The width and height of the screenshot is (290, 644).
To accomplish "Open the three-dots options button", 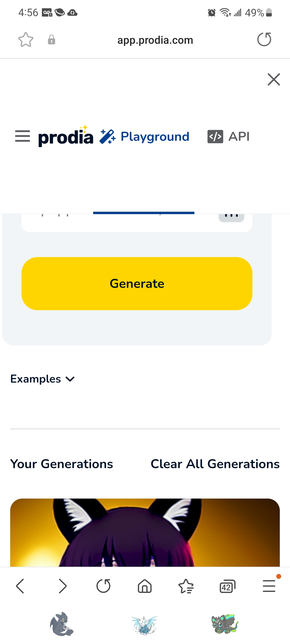I will 231,216.
